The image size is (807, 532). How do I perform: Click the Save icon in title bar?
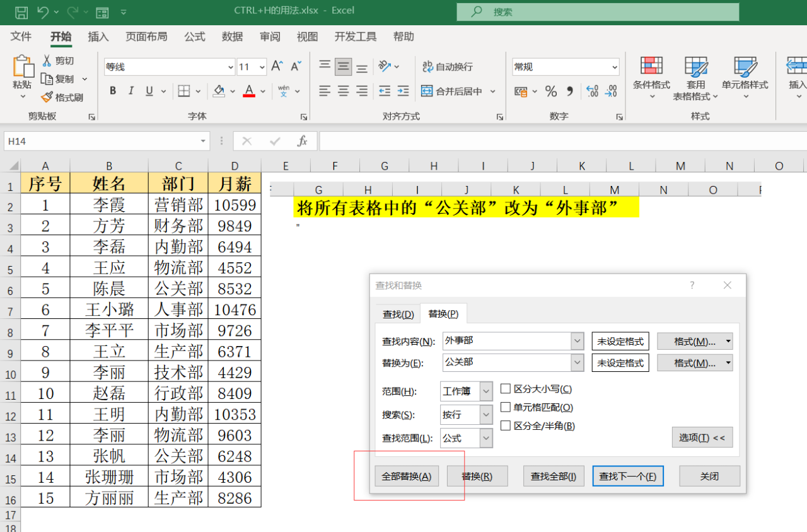pyautogui.click(x=21, y=11)
